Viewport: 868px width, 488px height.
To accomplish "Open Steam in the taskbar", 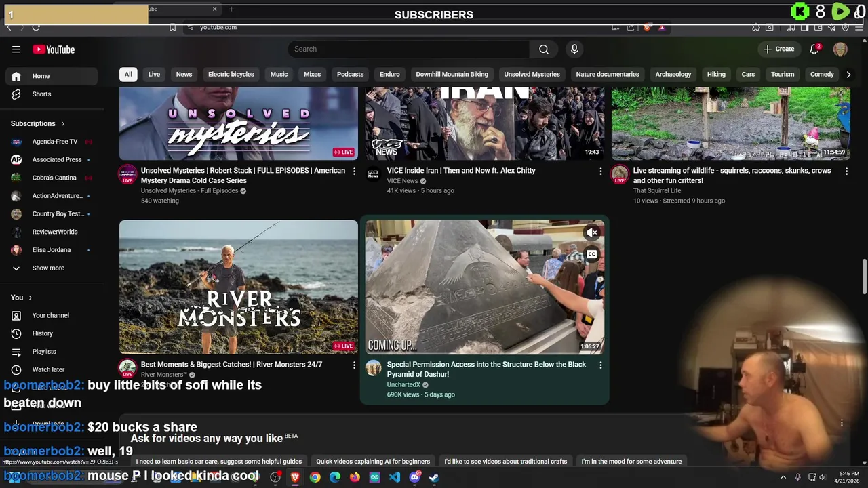I will coord(434,477).
